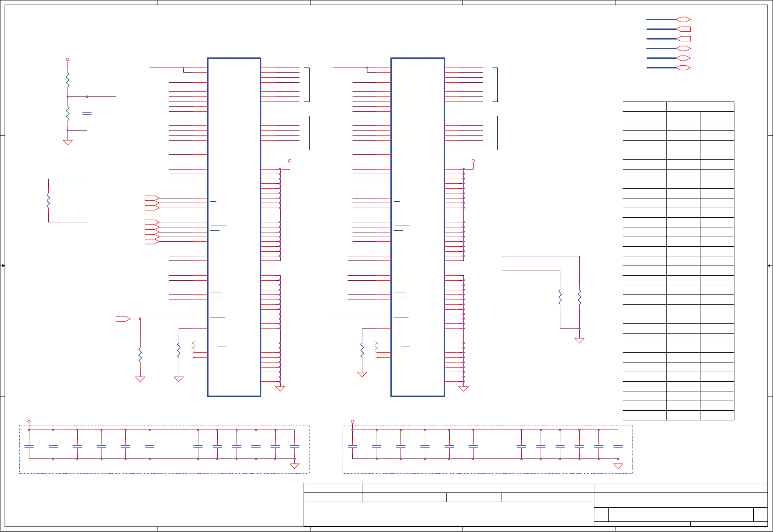Select lower resistor of the voltage divider

(x=68, y=113)
